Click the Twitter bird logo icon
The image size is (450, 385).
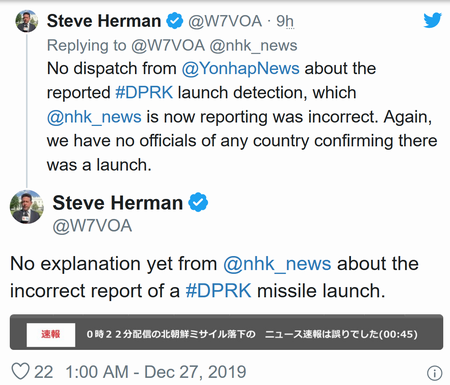[x=432, y=20]
